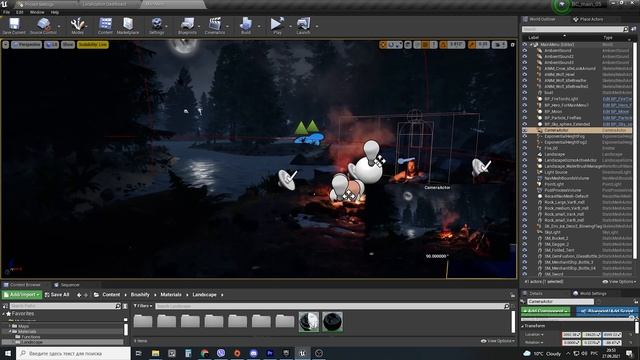Toggle visibility of AmbientSound actor
Image resolution: width=640 pixels, height=360 pixels.
tap(525, 51)
